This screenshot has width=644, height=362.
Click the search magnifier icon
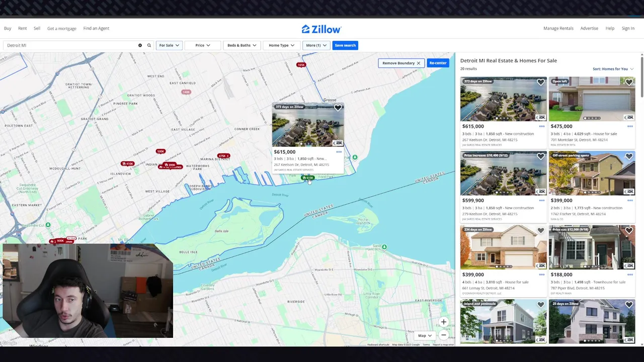149,45
